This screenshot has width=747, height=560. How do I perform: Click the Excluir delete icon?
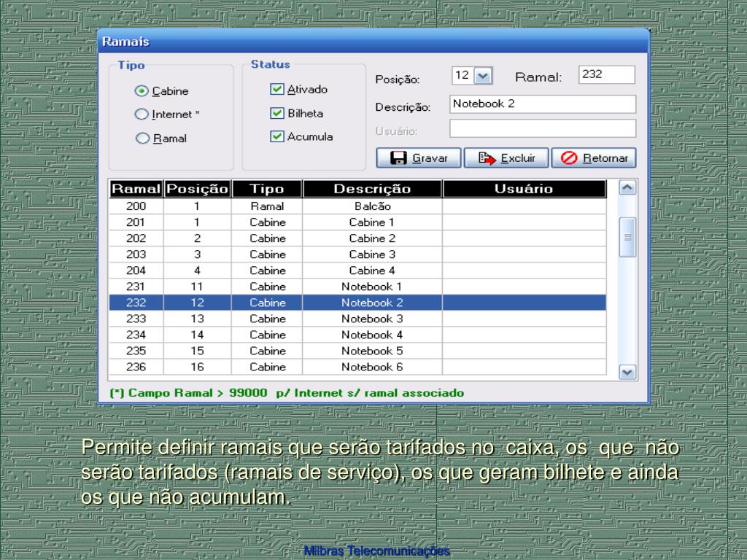tap(487, 158)
